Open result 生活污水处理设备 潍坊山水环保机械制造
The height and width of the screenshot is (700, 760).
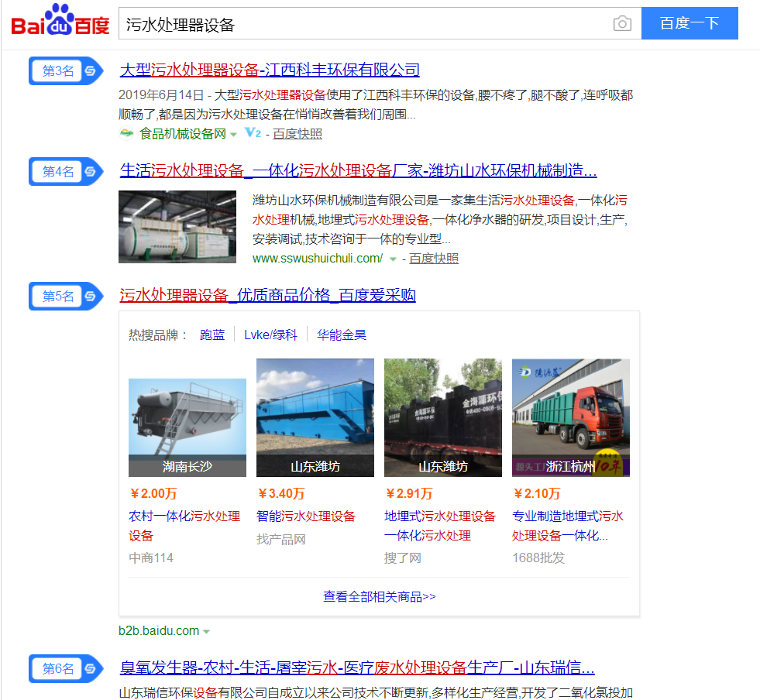coord(358,170)
